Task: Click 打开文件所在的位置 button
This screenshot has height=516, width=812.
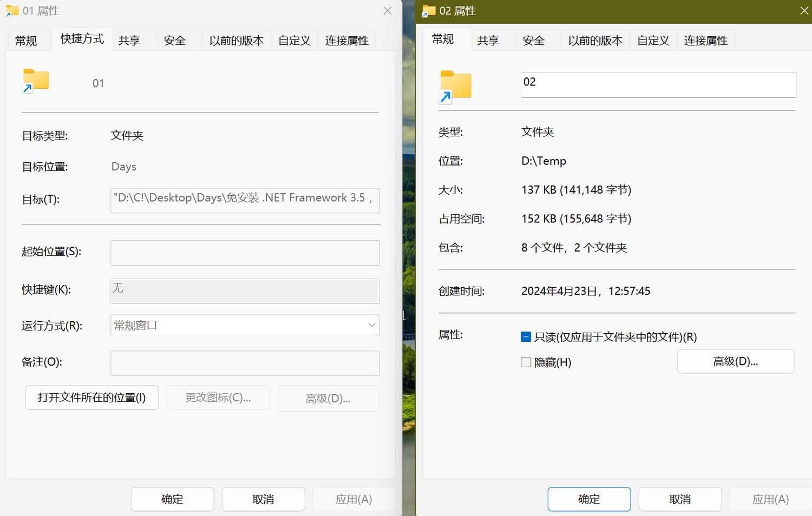Action: (x=92, y=398)
